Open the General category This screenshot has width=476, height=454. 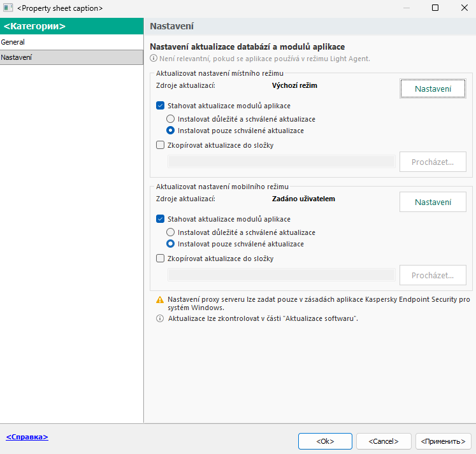[x=71, y=42]
